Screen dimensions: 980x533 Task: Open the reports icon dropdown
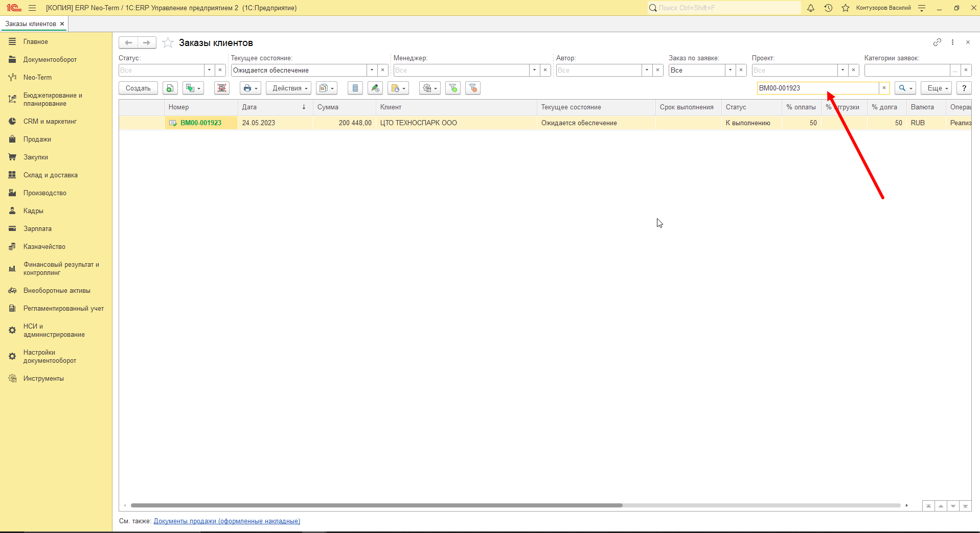point(327,88)
